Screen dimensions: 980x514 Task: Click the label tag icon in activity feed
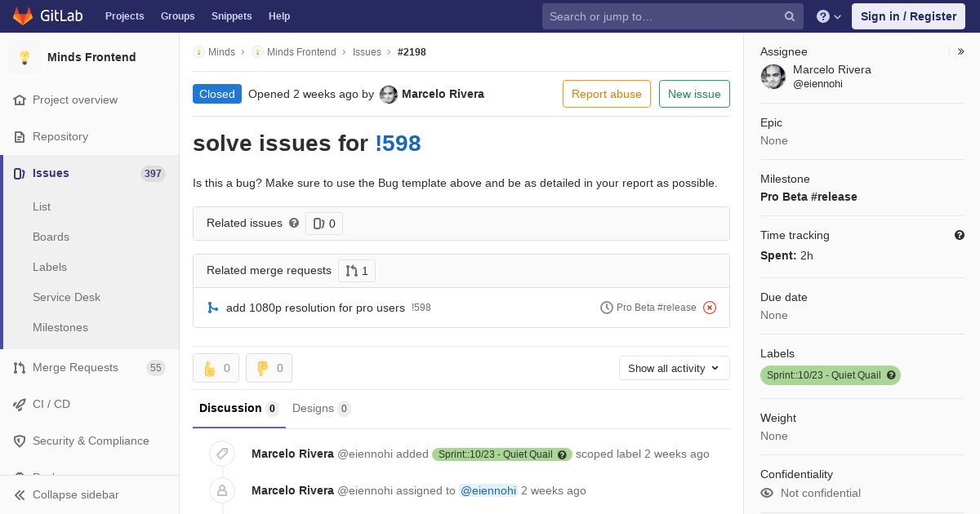click(222, 454)
